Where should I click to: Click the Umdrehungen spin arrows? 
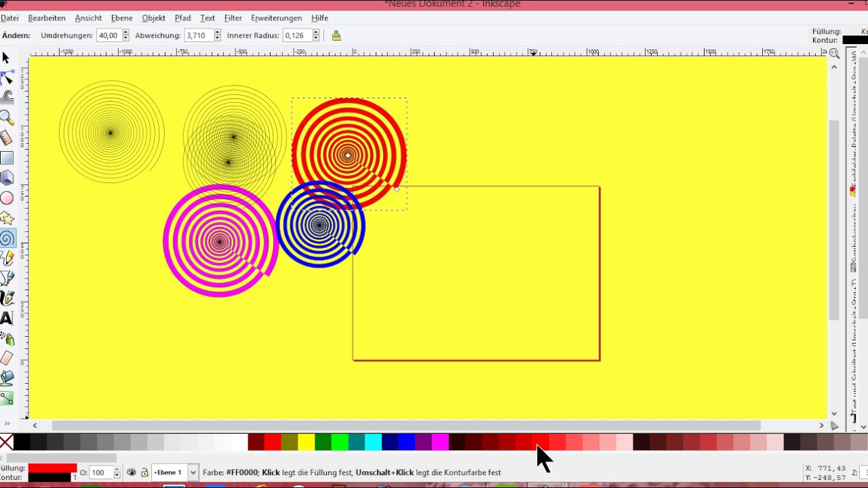[x=125, y=35]
